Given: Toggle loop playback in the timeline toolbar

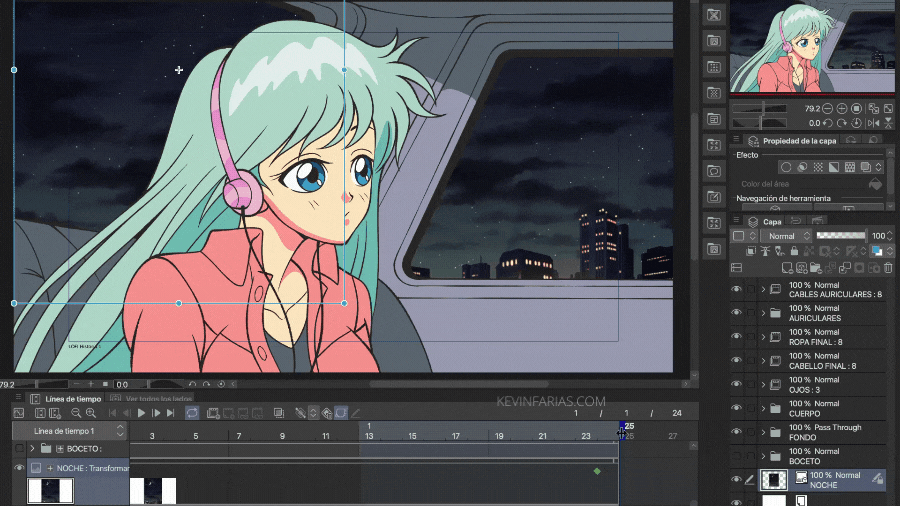Looking at the screenshot, I should tap(192, 413).
